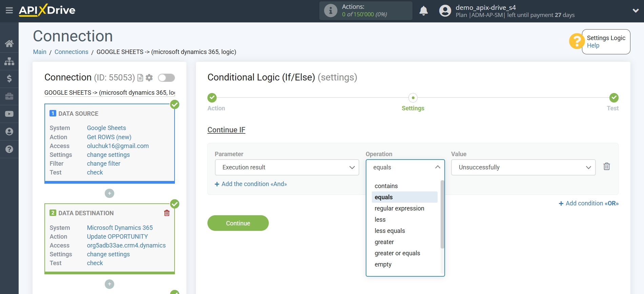Open the Google Sheets system link
The height and width of the screenshot is (294, 644).
pyautogui.click(x=106, y=128)
